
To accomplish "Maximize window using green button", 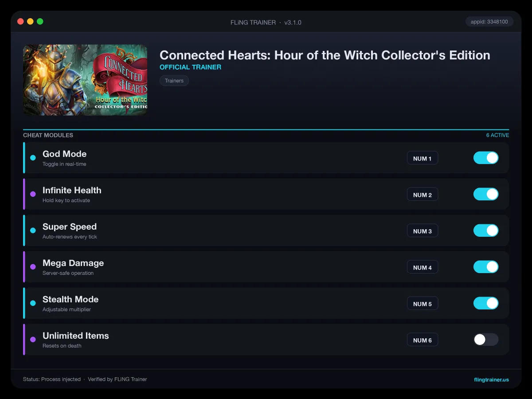I will click(40, 21).
